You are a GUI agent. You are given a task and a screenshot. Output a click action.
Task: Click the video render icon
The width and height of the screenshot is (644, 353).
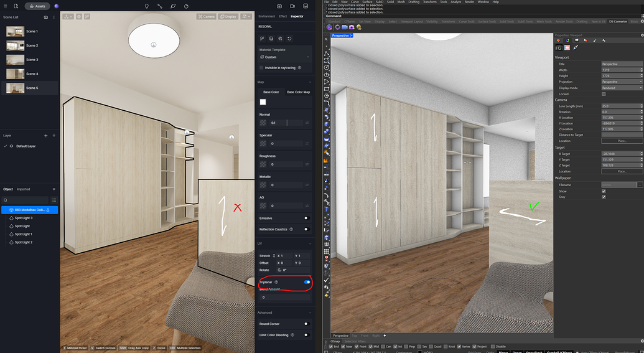pyautogui.click(x=292, y=6)
